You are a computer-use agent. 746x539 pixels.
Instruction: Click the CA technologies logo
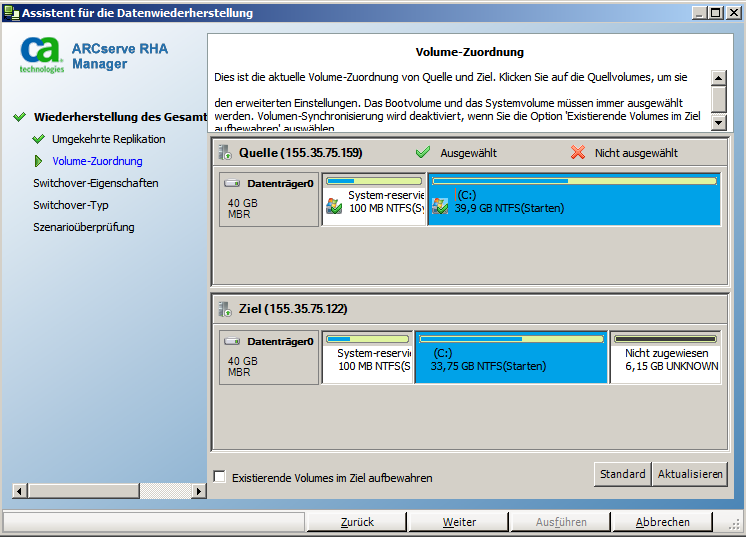coord(41,55)
